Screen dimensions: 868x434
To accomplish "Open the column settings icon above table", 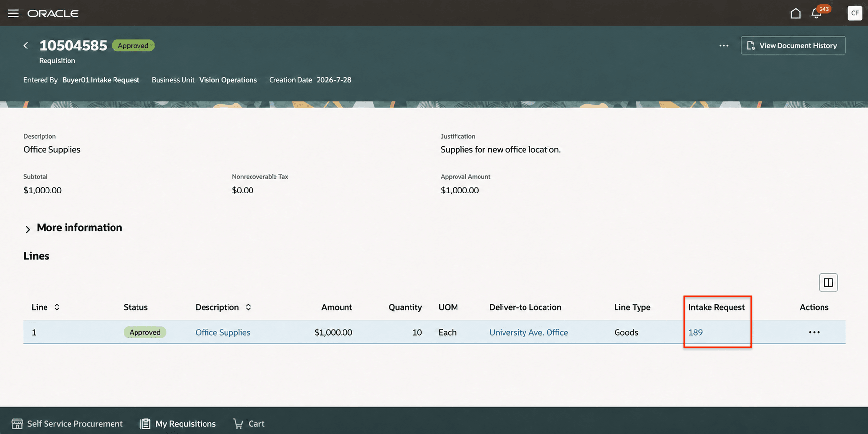I will click(828, 283).
